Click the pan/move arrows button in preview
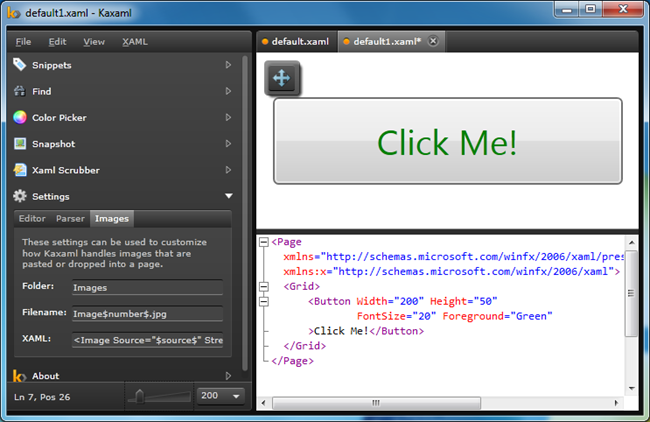650x422 pixels. click(x=282, y=78)
